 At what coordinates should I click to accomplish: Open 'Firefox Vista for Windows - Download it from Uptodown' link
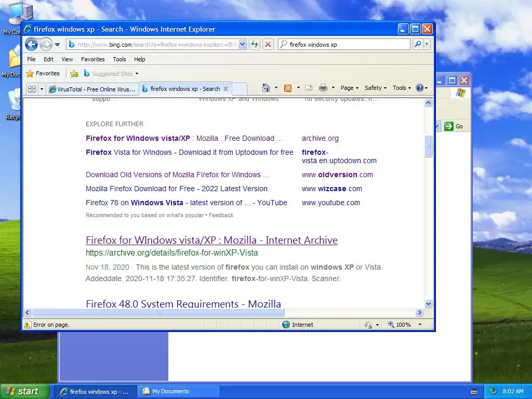[189, 152]
